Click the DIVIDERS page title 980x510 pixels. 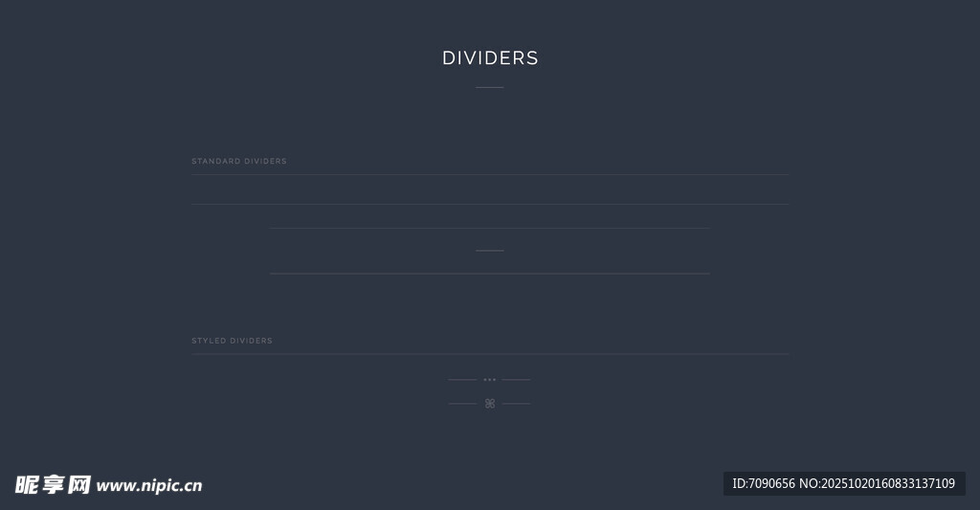pos(490,58)
